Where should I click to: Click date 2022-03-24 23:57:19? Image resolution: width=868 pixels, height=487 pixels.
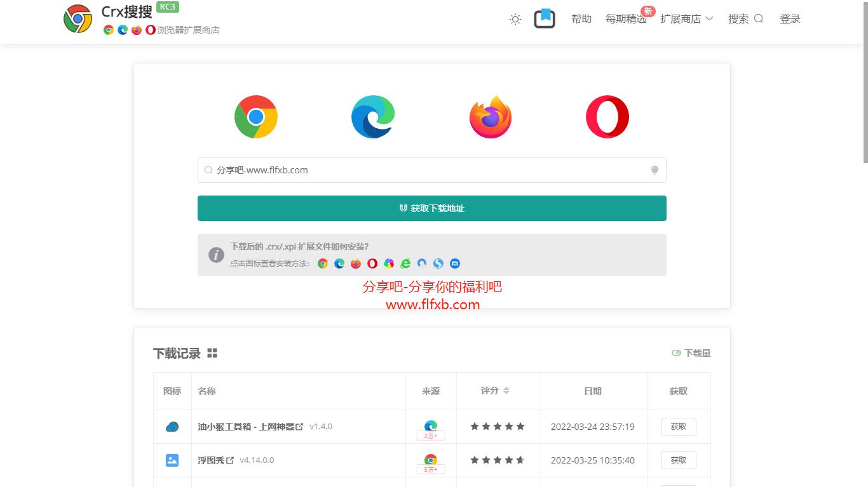[x=593, y=427]
